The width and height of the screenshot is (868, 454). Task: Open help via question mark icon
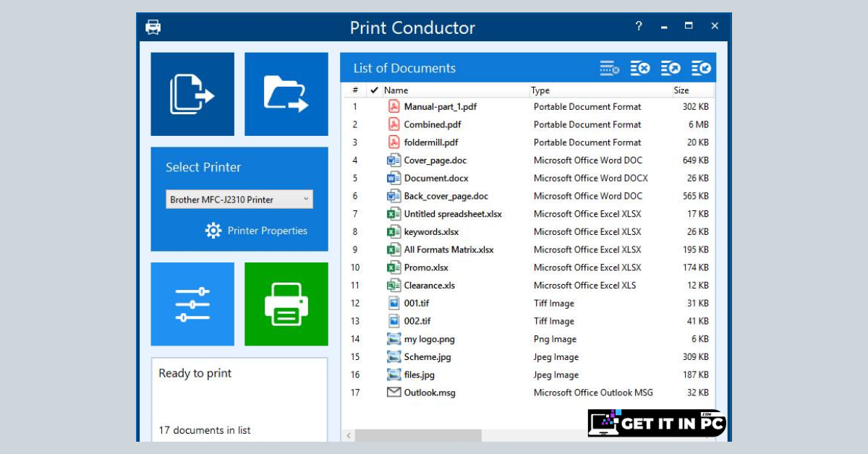(x=639, y=26)
